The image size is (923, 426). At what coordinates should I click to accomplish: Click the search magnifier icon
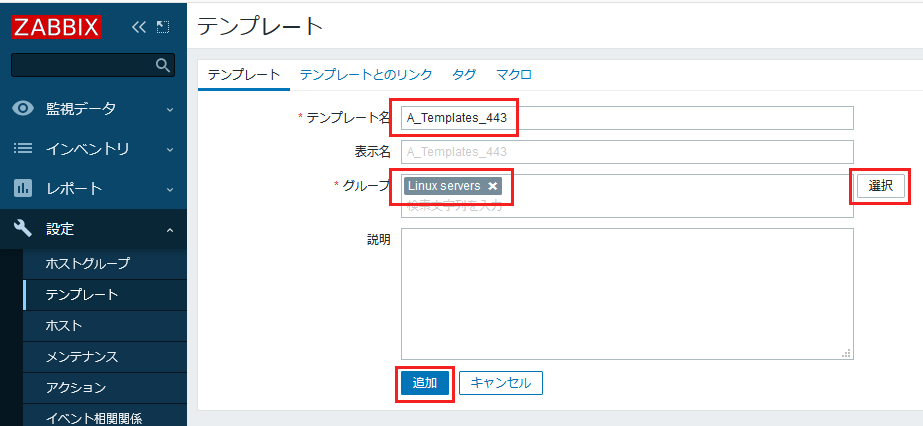click(x=163, y=65)
